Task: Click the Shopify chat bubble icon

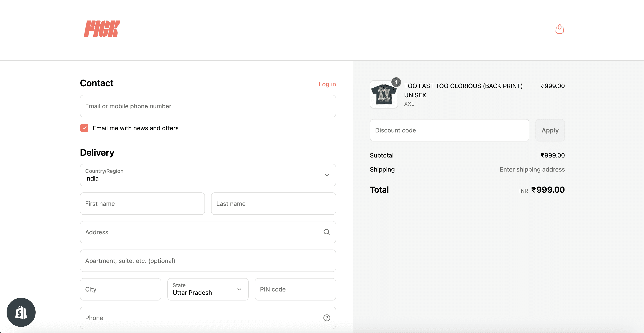Action: tap(21, 312)
